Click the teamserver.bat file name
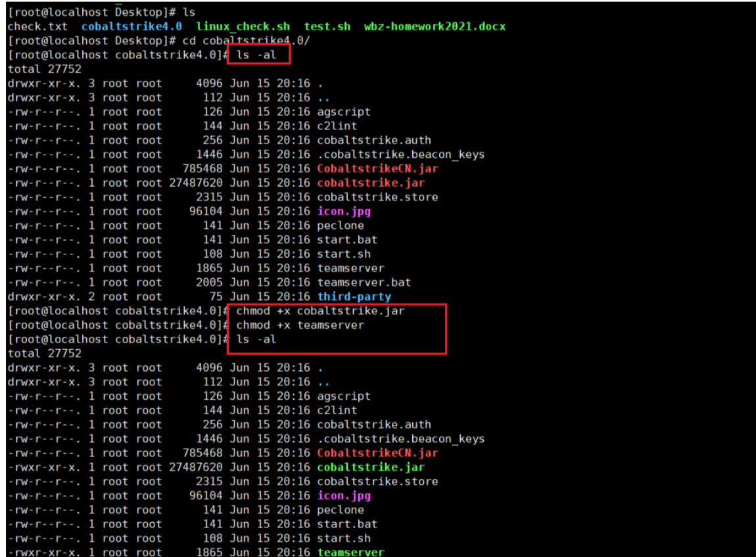Screen dimensions: 756x557 tap(364, 282)
